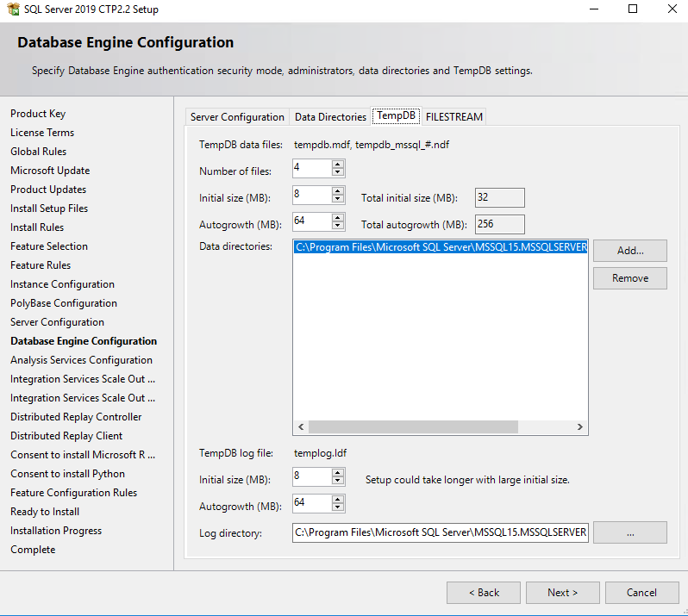Select Server Configuration step in sidebar
Image resolution: width=688 pixels, height=616 pixels.
coord(58,322)
